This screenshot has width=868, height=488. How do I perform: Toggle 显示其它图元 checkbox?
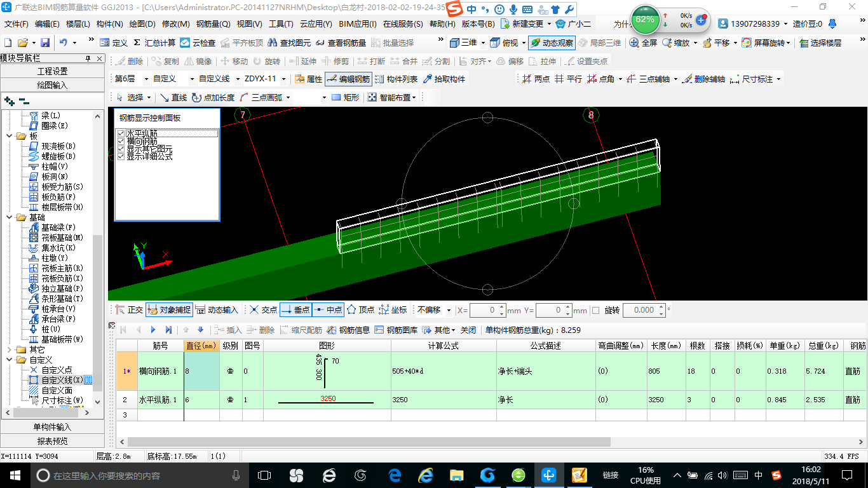(121, 149)
